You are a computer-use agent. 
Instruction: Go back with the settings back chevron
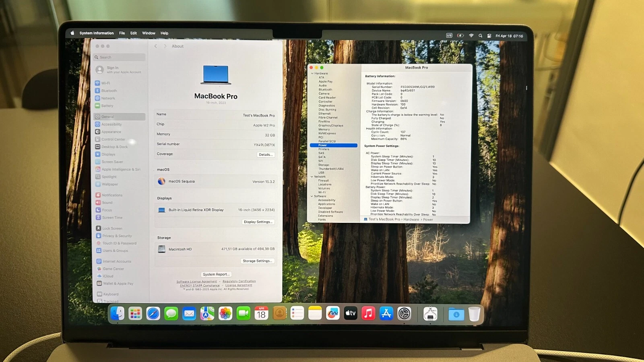point(156,46)
